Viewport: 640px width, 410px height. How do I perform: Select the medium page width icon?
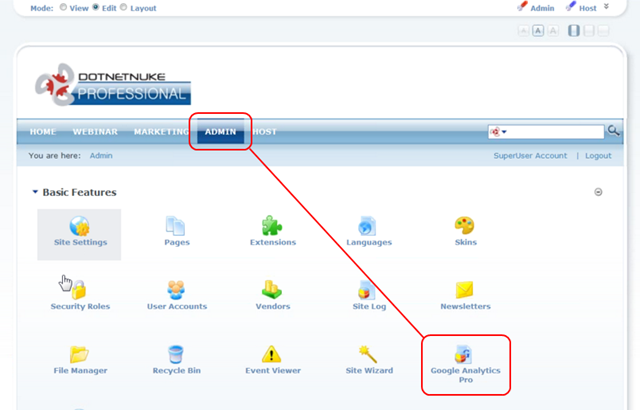tap(589, 31)
